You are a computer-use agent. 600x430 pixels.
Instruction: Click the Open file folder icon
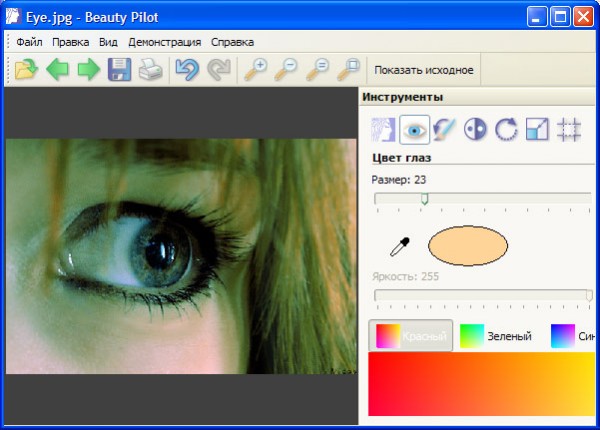pyautogui.click(x=26, y=70)
